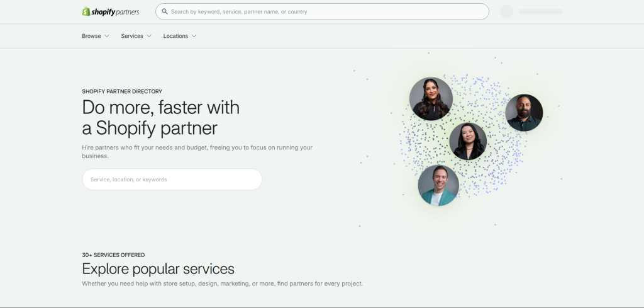Open the Locations menu
Screen dimensions: 644x308
coord(180,36)
